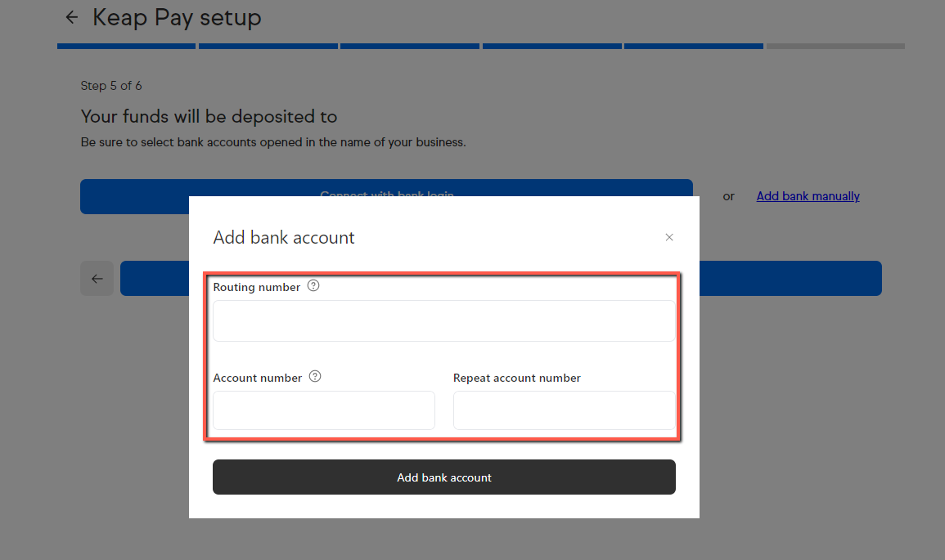
Task: Focus the Routing number field
Action: pyautogui.click(x=444, y=321)
